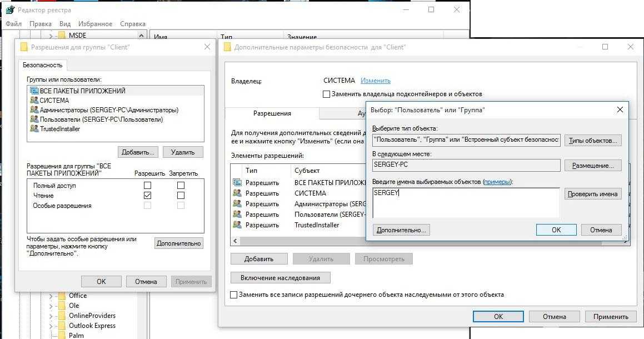Viewport: 644px width, 339px height.
Task: Switch to the Разрешения tab
Action: [x=272, y=113]
